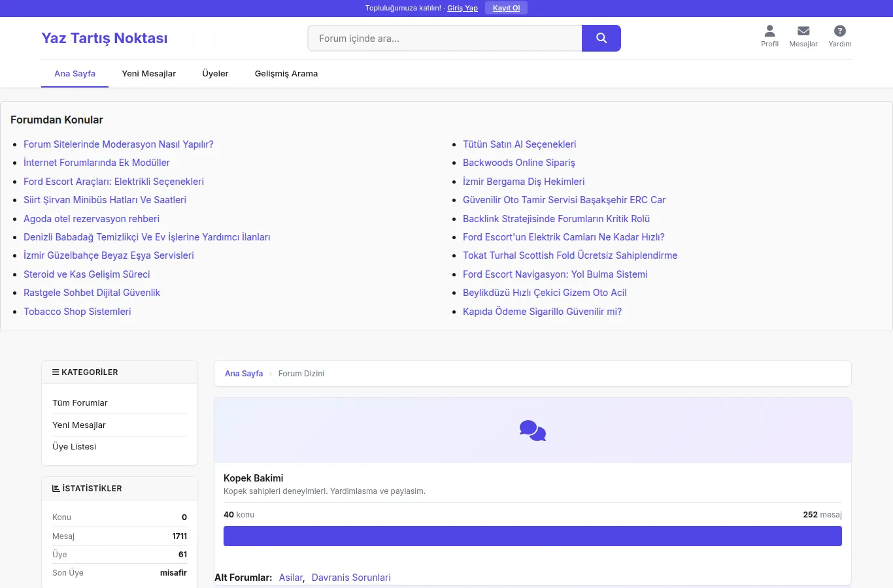
Task: Open the Davranis Sorunlari subforum
Action: point(351,578)
